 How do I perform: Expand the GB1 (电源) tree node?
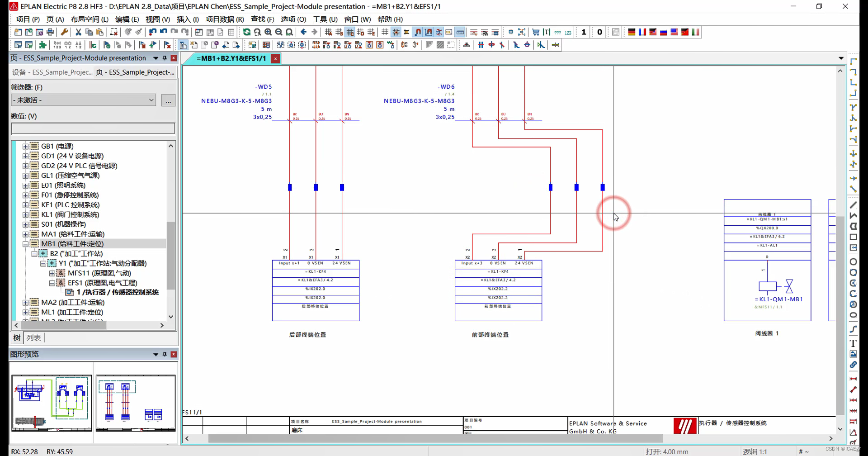25,146
